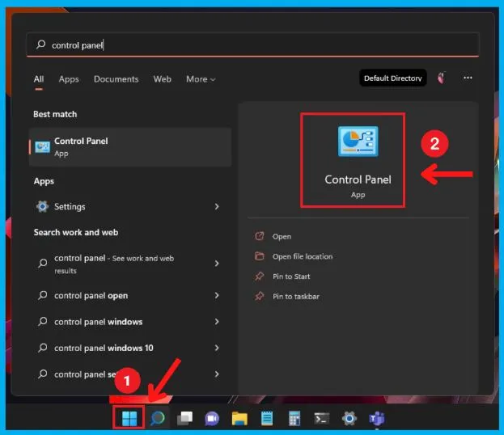
Task: Select 'control panel - See work and web results'
Action: click(x=129, y=264)
